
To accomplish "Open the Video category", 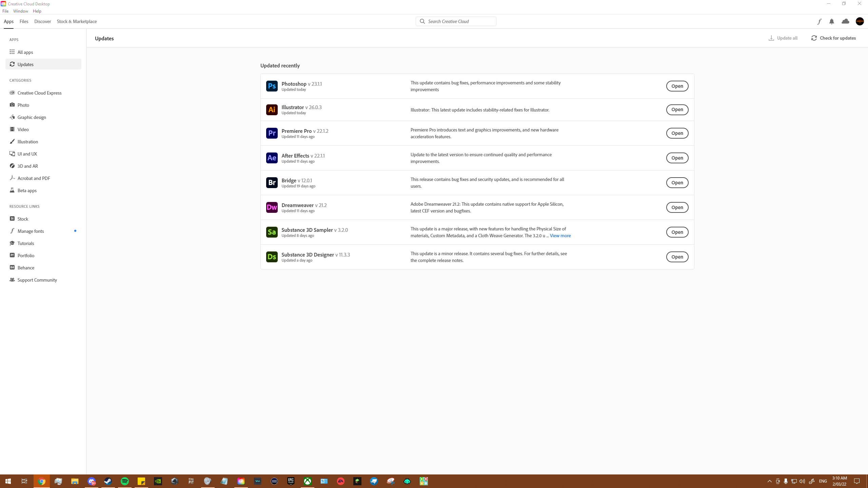I will [43, 129].
